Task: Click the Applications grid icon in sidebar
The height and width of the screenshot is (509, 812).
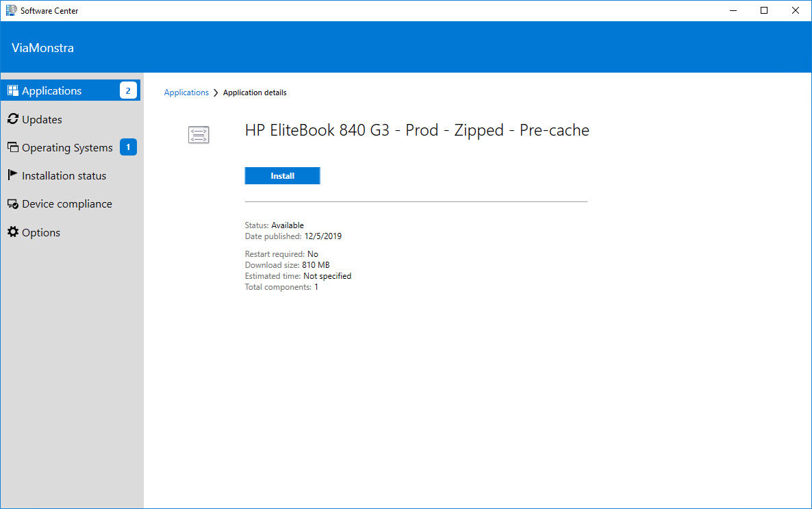Action: [13, 90]
